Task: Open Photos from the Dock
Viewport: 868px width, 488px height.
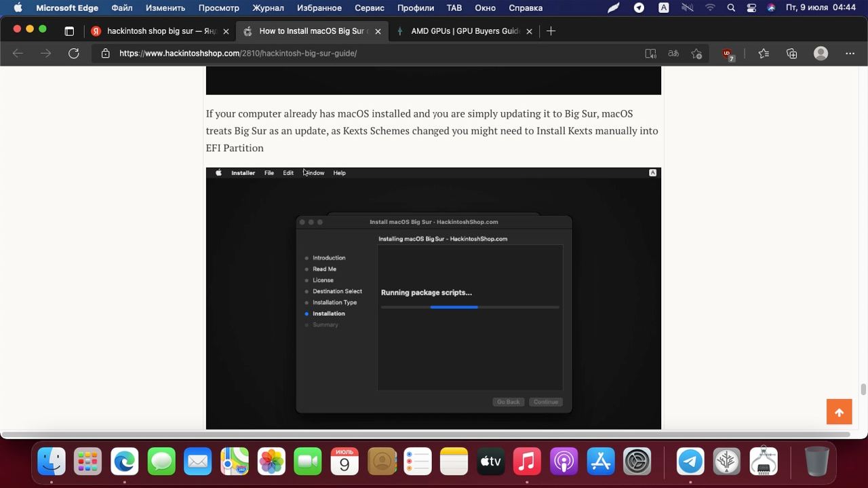Action: [271, 462]
